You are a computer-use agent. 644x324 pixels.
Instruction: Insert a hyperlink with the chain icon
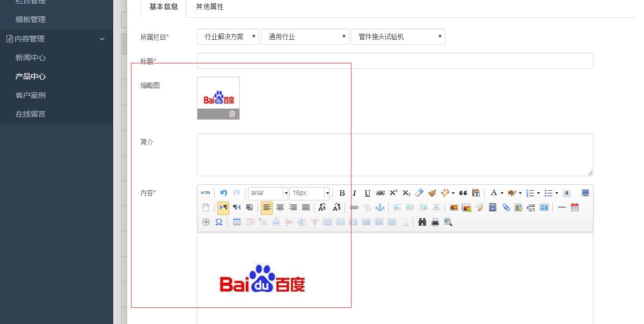[354, 207]
